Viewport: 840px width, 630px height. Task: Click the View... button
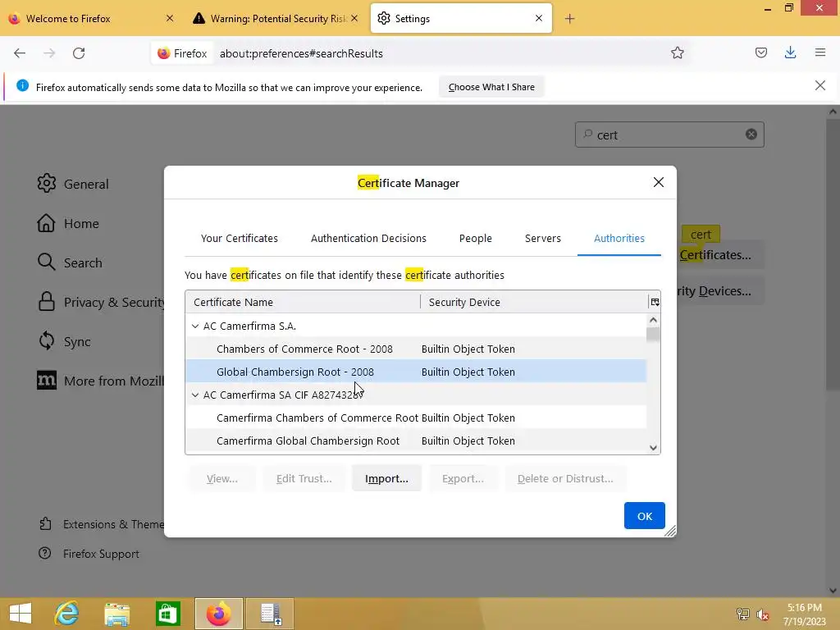(221, 478)
